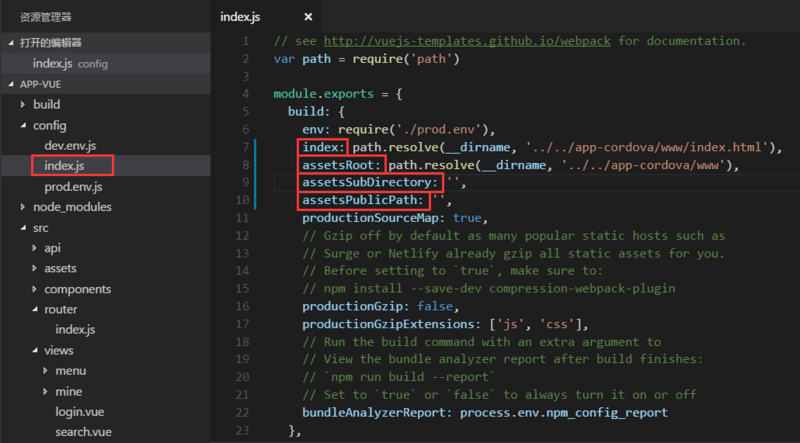Screen dimensions: 800x443
Task: Expand the assets folder arrow
Action: coord(34,268)
